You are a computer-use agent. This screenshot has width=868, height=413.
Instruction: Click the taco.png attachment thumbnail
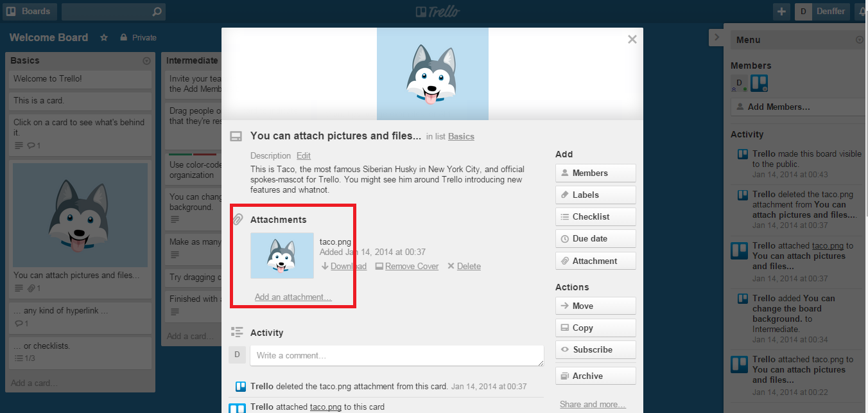click(x=282, y=256)
